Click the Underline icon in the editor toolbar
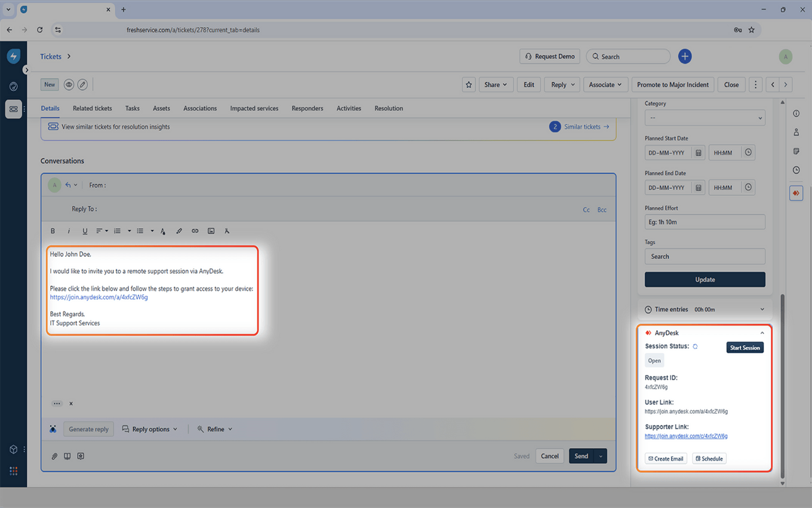 coord(85,231)
